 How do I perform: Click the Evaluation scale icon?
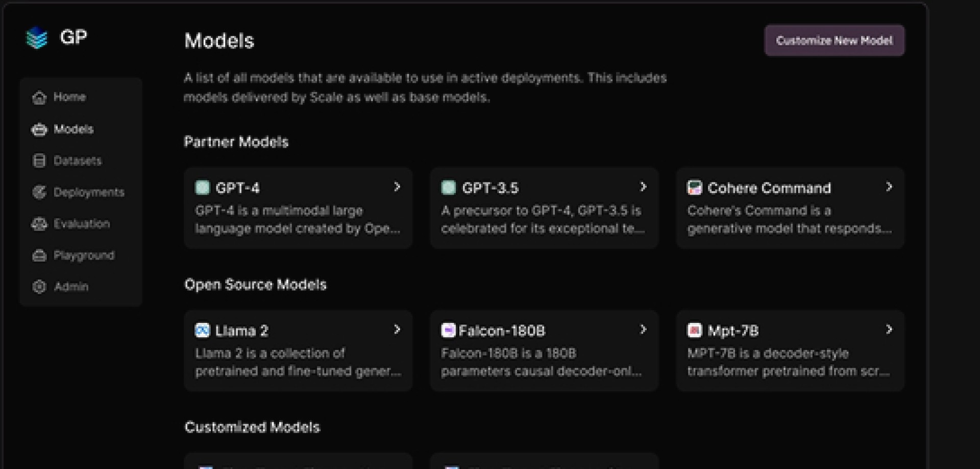39,224
